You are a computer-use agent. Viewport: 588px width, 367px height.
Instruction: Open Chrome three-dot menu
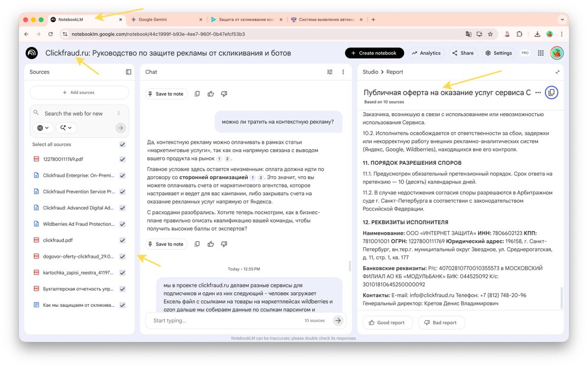point(562,34)
